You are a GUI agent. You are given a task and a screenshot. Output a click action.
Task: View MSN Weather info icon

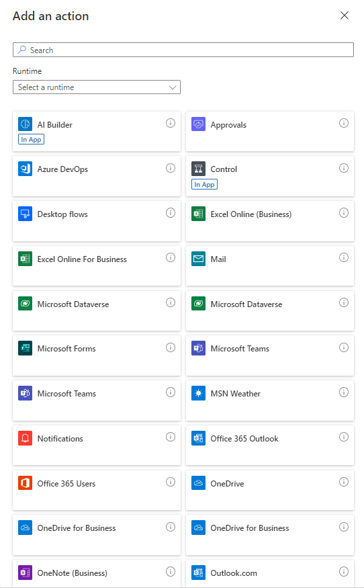coord(344,392)
